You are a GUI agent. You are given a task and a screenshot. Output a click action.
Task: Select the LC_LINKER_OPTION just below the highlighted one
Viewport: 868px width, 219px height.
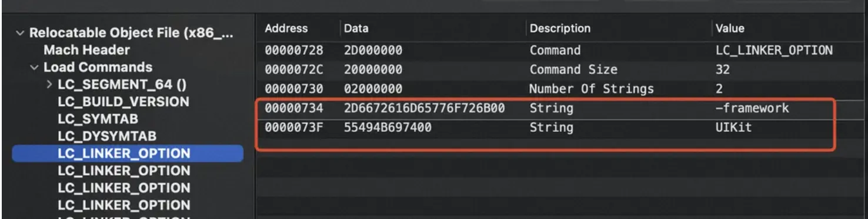124,171
